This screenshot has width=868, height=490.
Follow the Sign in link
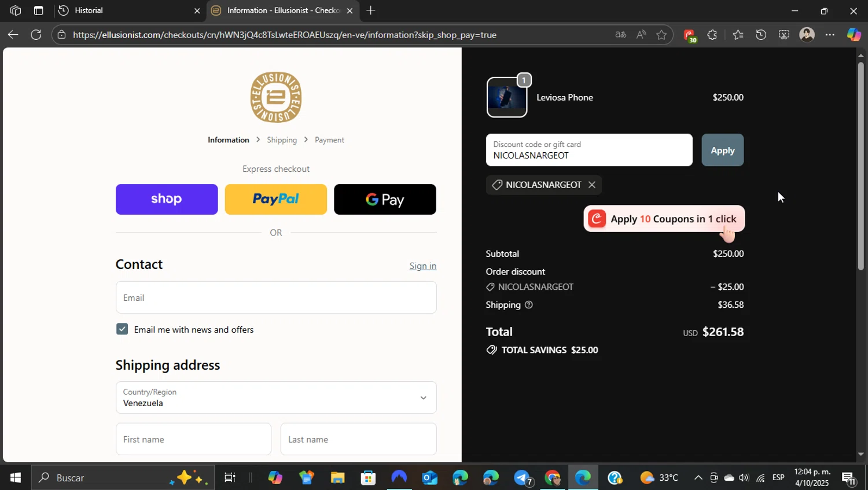(423, 266)
